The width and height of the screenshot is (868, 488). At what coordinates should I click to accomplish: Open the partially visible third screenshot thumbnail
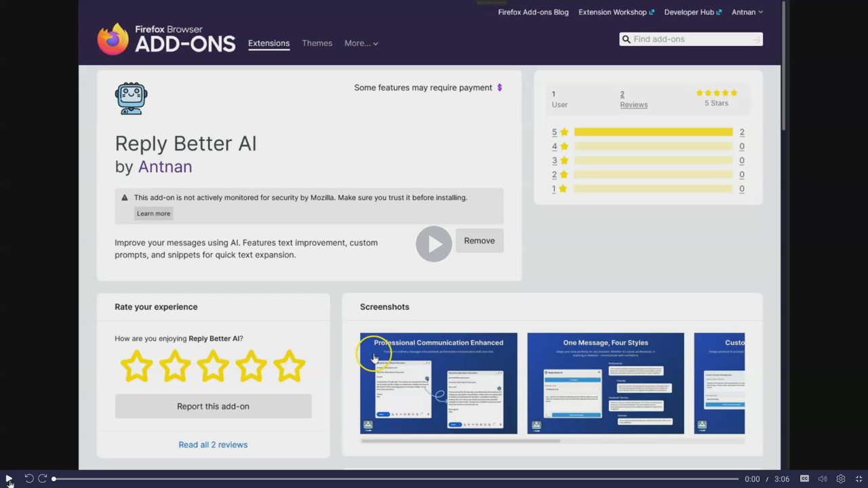pos(719,383)
